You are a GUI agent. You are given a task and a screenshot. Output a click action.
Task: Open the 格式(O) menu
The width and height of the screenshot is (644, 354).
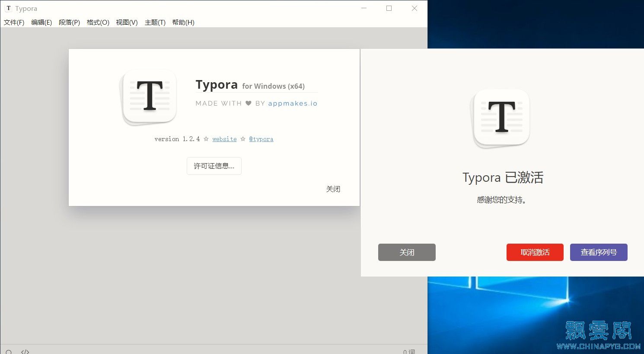coord(98,23)
